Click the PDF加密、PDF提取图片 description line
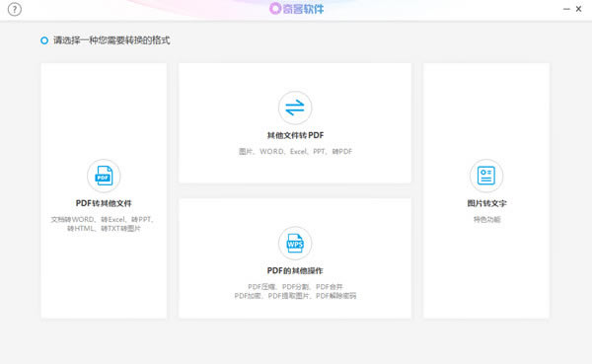The width and height of the screenshot is (592, 364). pyautogui.click(x=295, y=296)
